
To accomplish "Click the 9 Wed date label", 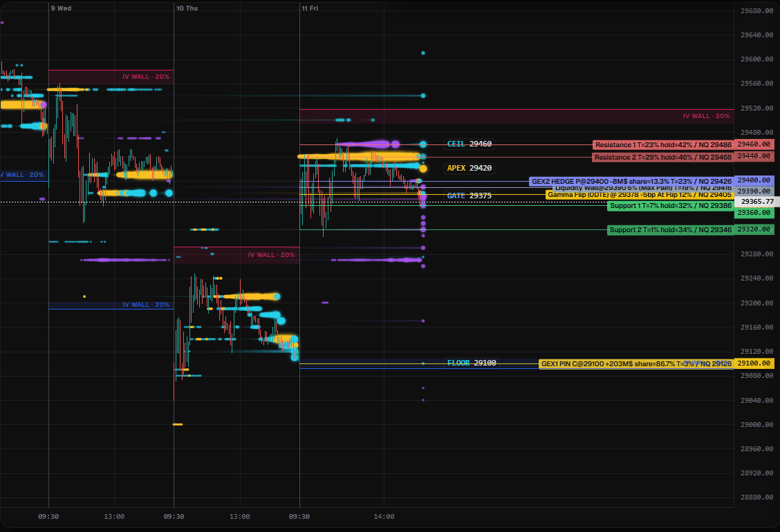I will (x=61, y=8).
